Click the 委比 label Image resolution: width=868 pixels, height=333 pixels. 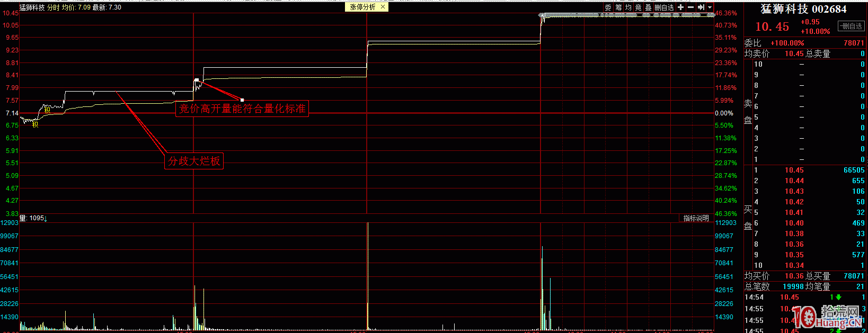pos(752,43)
